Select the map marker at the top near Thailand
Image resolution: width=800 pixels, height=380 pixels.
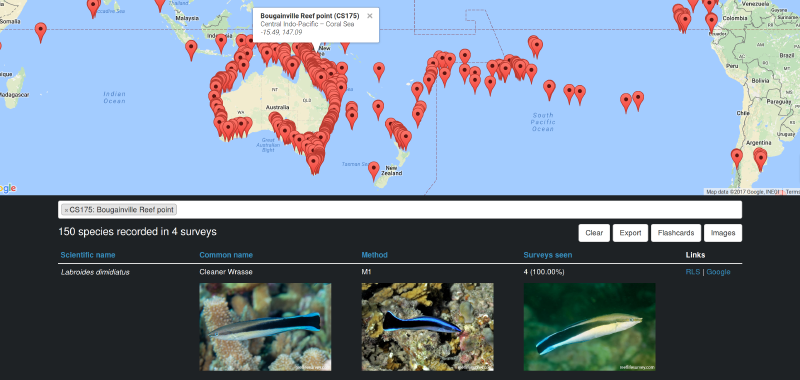[160, 5]
